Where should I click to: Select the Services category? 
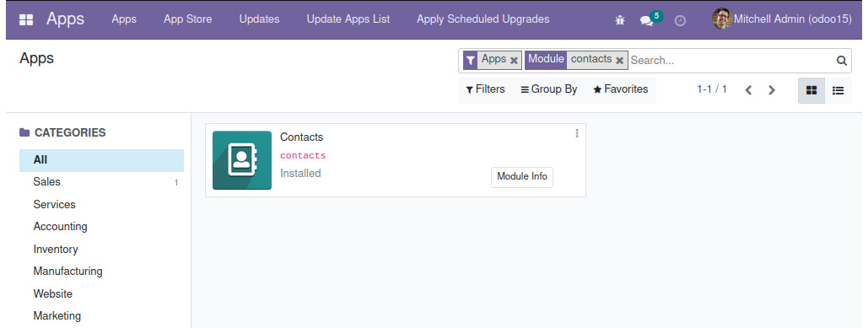102,205
